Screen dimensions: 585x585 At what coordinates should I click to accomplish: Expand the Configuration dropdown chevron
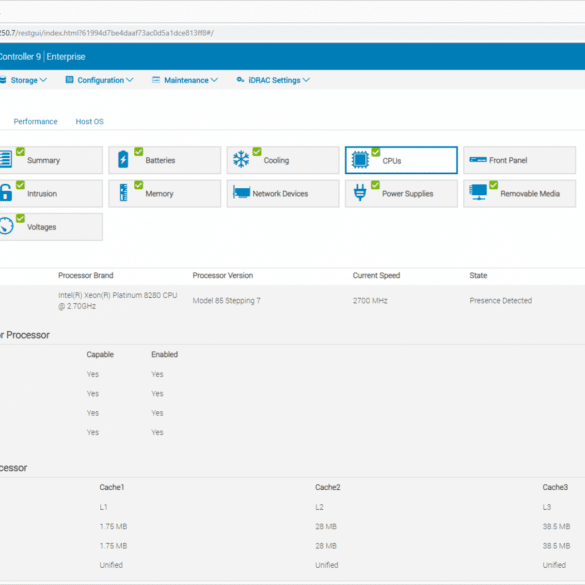pos(129,80)
